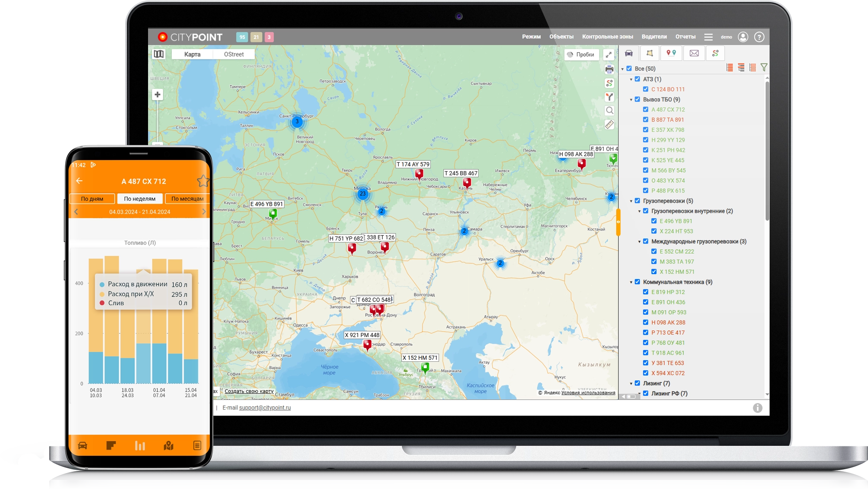This screenshot has width=868, height=489.
Task: Select the route direction tool on map
Action: point(609,97)
